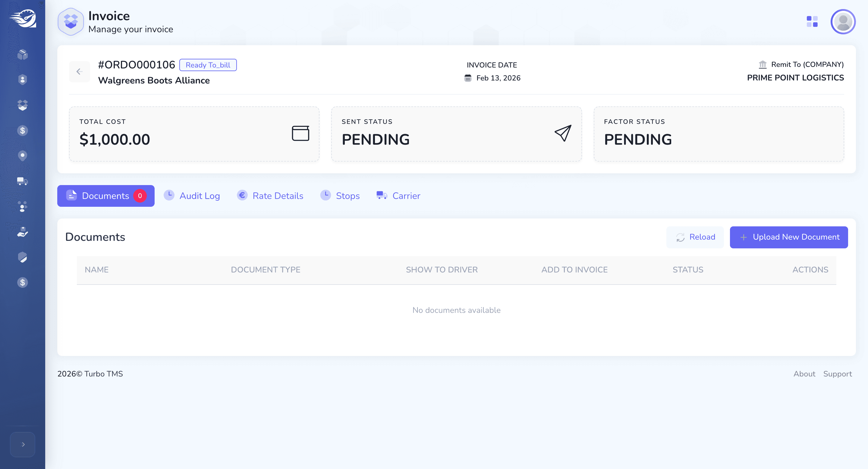Click the calendar icon beside the invoice date
The width and height of the screenshot is (868, 469).
pyautogui.click(x=468, y=78)
